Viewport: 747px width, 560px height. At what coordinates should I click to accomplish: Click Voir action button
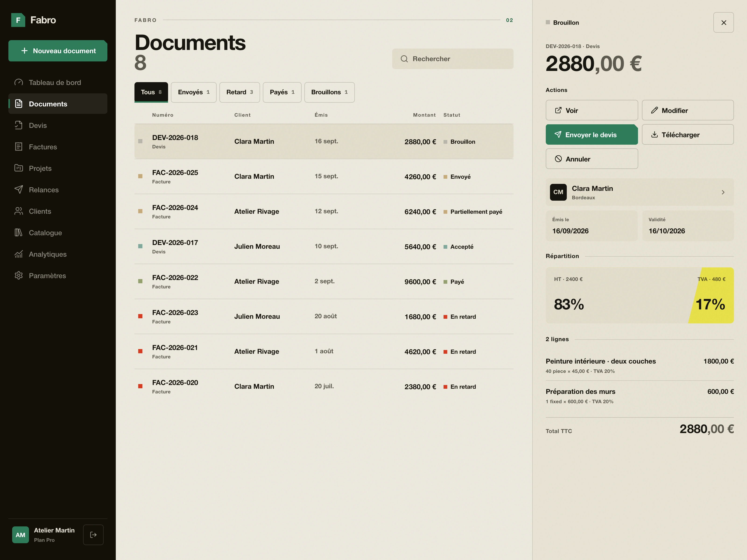pos(592,110)
